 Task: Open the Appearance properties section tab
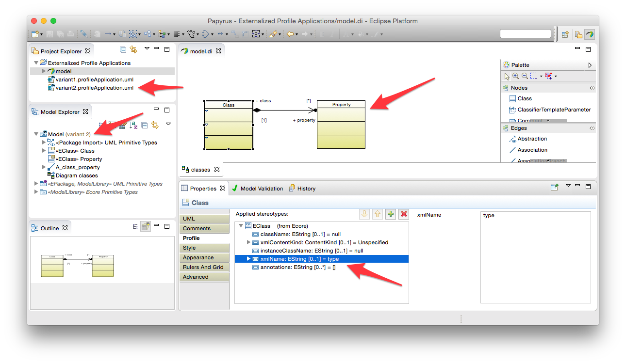(x=204, y=257)
